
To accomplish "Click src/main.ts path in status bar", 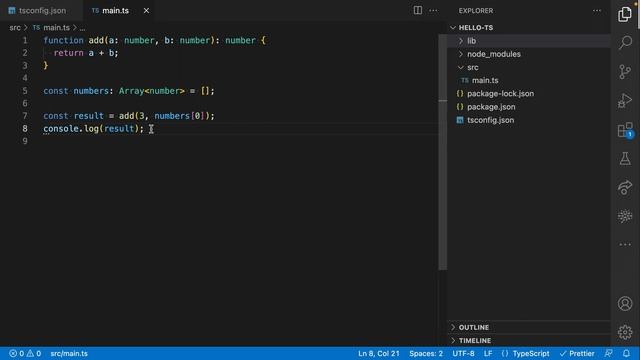I will click(69, 353).
